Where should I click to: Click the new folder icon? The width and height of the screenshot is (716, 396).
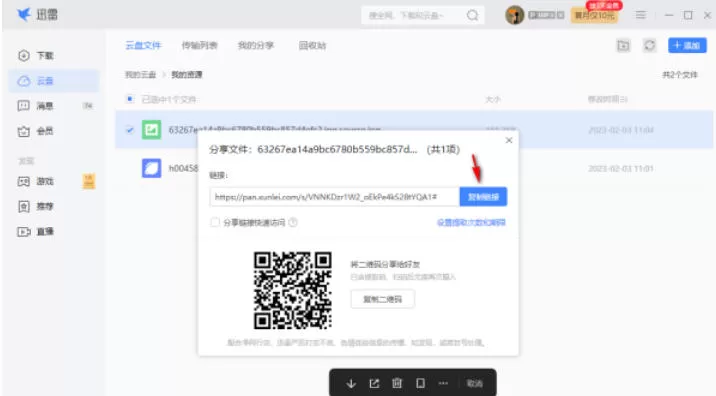click(x=623, y=46)
